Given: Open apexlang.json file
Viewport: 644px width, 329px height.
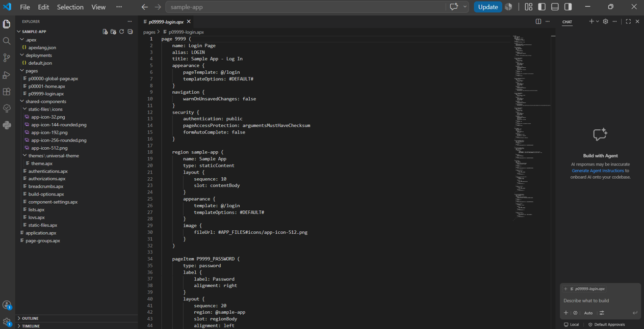Looking at the screenshot, I should tap(42, 47).
